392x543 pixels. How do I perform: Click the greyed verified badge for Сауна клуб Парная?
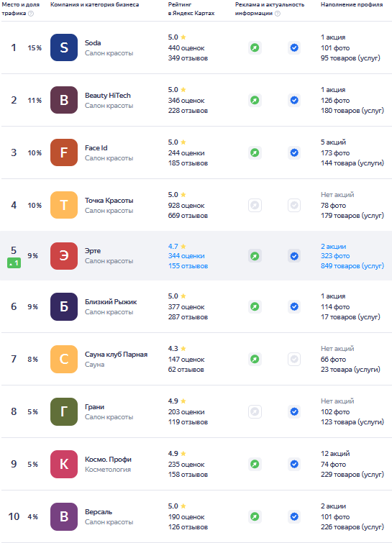tap(294, 359)
